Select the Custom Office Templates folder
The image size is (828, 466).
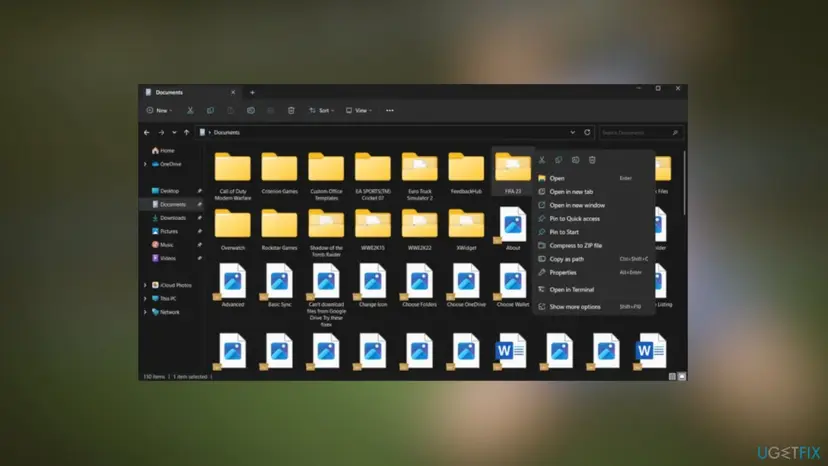(326, 176)
